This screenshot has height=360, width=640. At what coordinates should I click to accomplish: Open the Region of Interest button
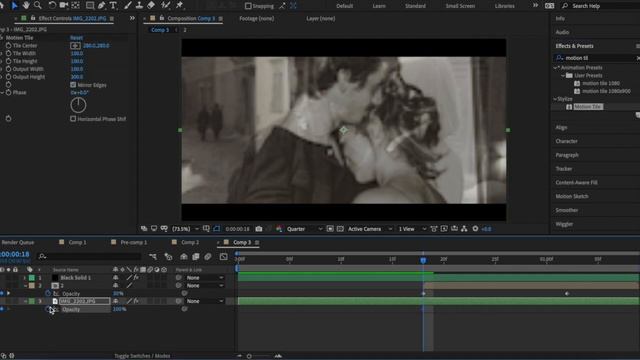330,229
